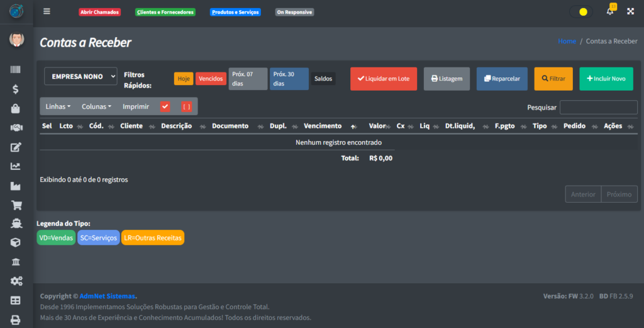The image size is (644, 328).
Task: Expand the Colunas dropdown
Action: tap(96, 106)
